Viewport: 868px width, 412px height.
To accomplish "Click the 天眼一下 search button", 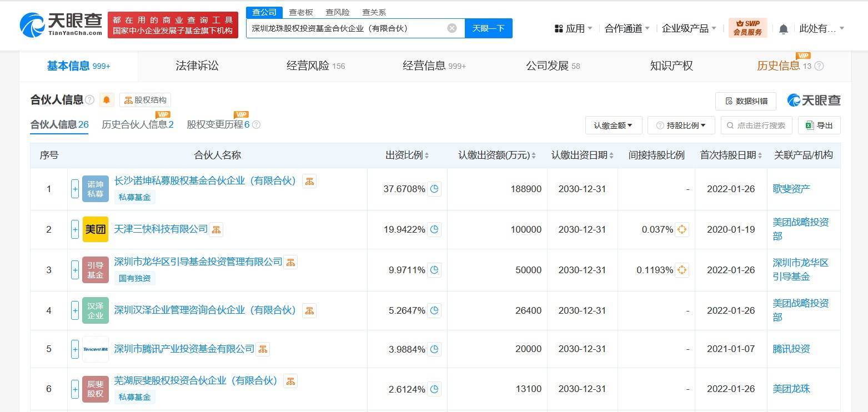I will [489, 28].
